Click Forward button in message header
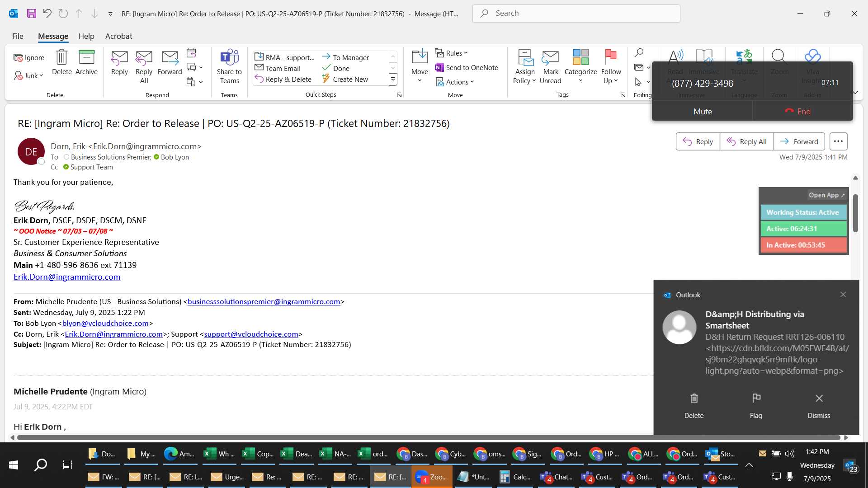Screen dimensions: 868x488 coord(799,141)
